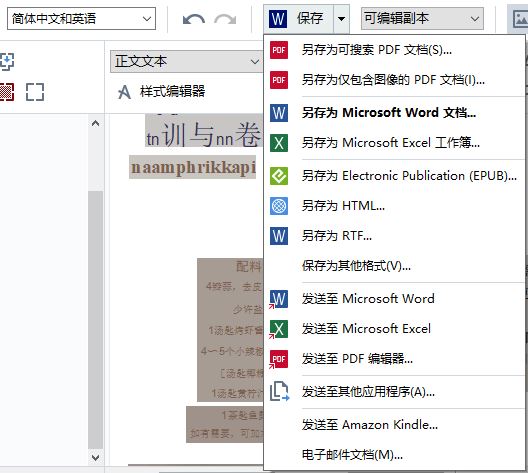Click the 配料 heading in text block
This screenshot has height=473, width=528.
click(x=249, y=267)
